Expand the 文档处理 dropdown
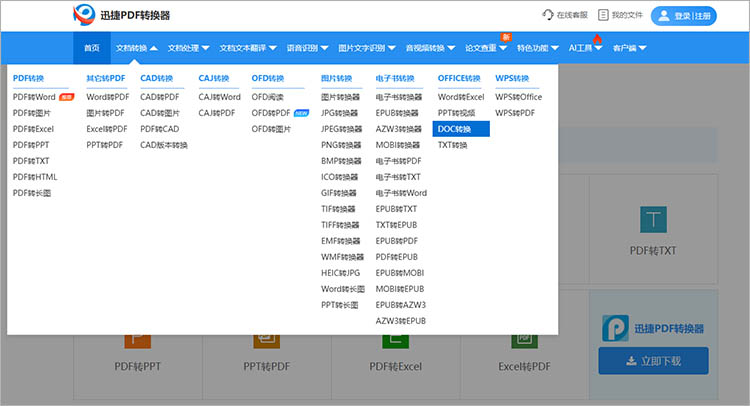This screenshot has height=406, width=750. pyautogui.click(x=188, y=48)
